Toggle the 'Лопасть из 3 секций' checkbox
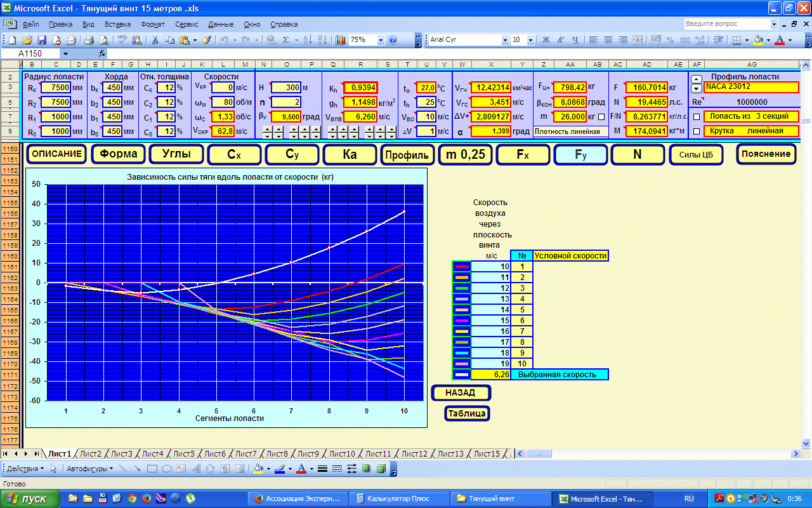 pyautogui.click(x=697, y=117)
